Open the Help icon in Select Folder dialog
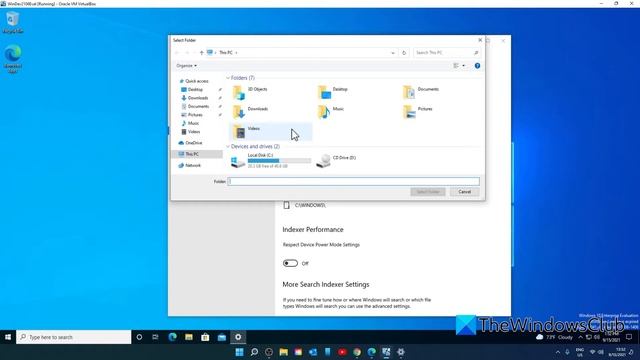640x360 pixels. pyautogui.click(x=477, y=66)
